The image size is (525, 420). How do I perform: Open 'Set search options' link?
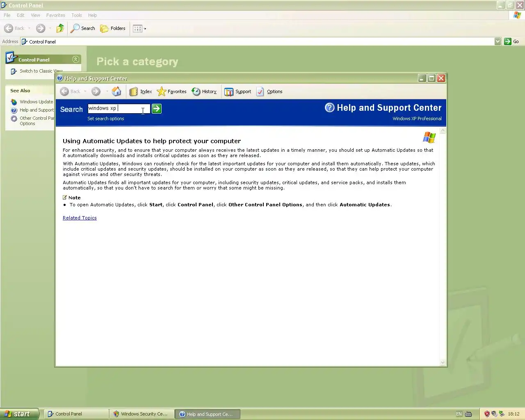pyautogui.click(x=106, y=119)
